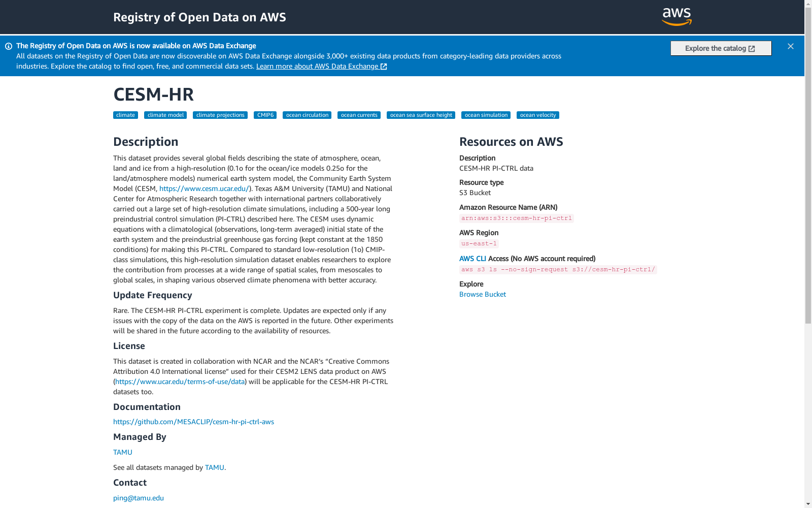The width and height of the screenshot is (812, 508).
Task: Click the scrollbar down arrow
Action: [x=808, y=504]
